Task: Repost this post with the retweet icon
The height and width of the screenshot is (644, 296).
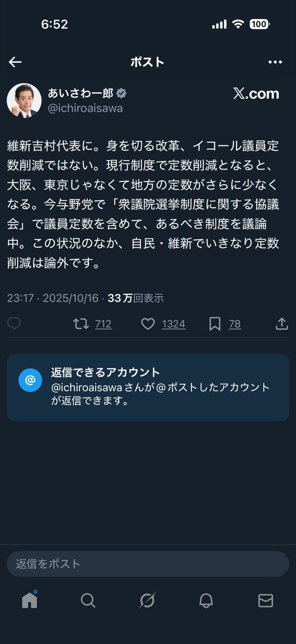Action: (81, 324)
